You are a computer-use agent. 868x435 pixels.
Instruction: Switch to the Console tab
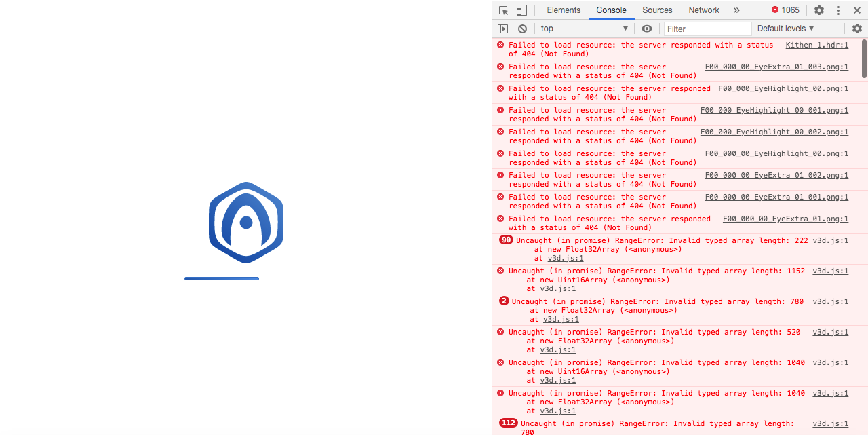(x=611, y=10)
